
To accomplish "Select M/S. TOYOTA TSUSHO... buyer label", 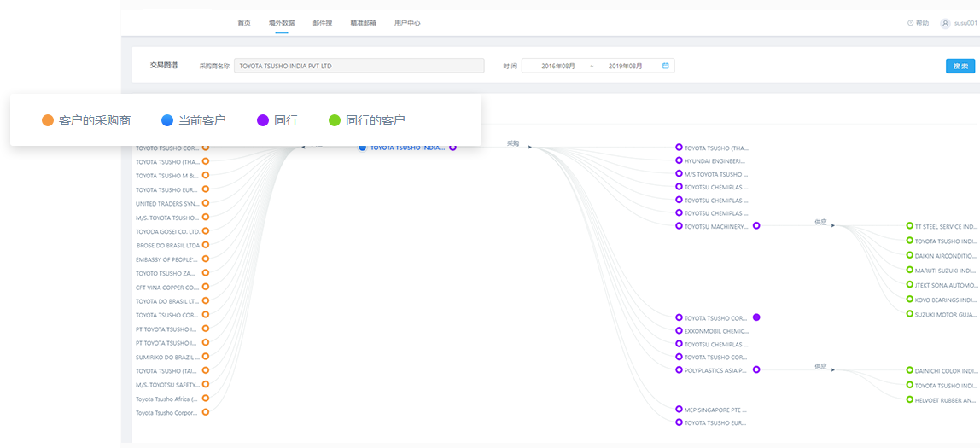I will [x=167, y=218].
